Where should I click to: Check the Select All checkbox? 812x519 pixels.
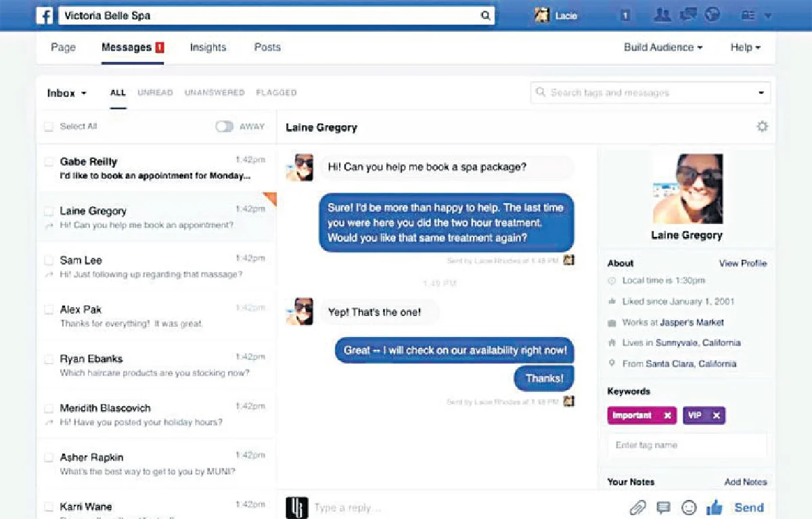[49, 127]
